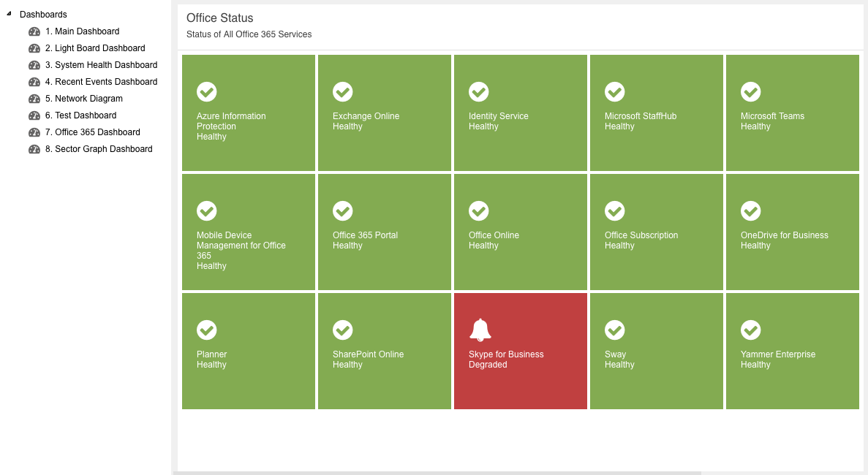The image size is (868, 475).
Task: Click gauge icon beside System Health Dashboard
Action: (34, 65)
